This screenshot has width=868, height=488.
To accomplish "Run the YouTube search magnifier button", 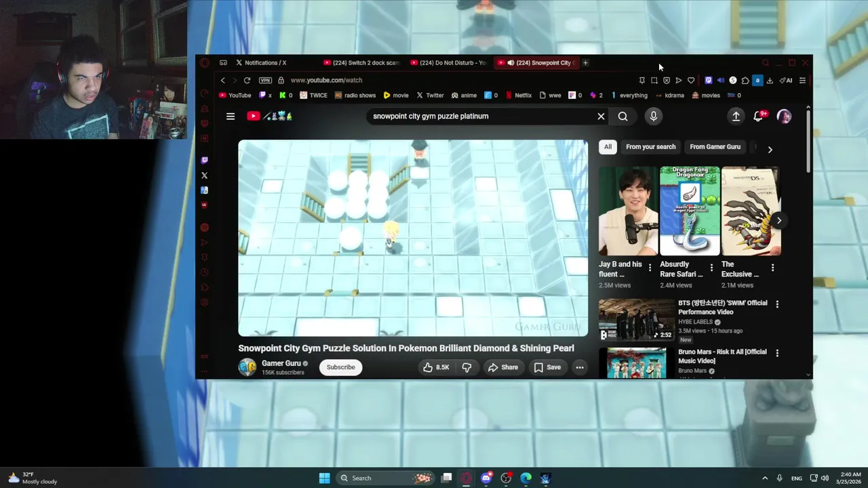I will 623,117.
